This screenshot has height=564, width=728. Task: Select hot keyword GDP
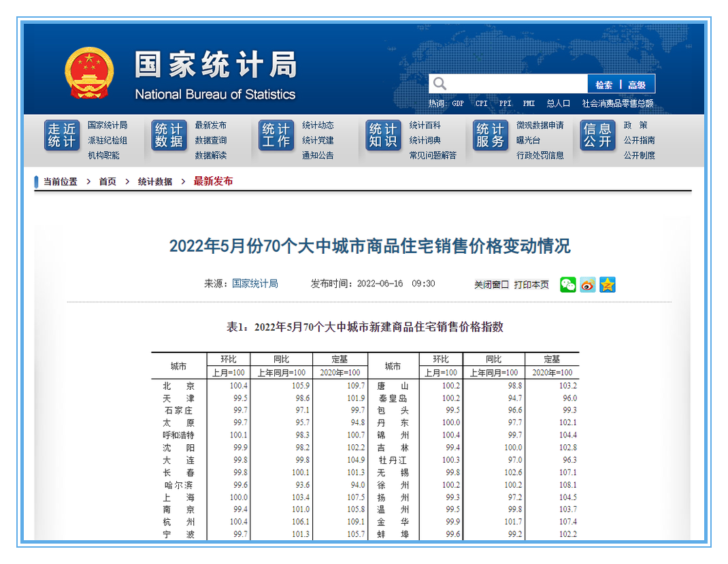click(458, 103)
